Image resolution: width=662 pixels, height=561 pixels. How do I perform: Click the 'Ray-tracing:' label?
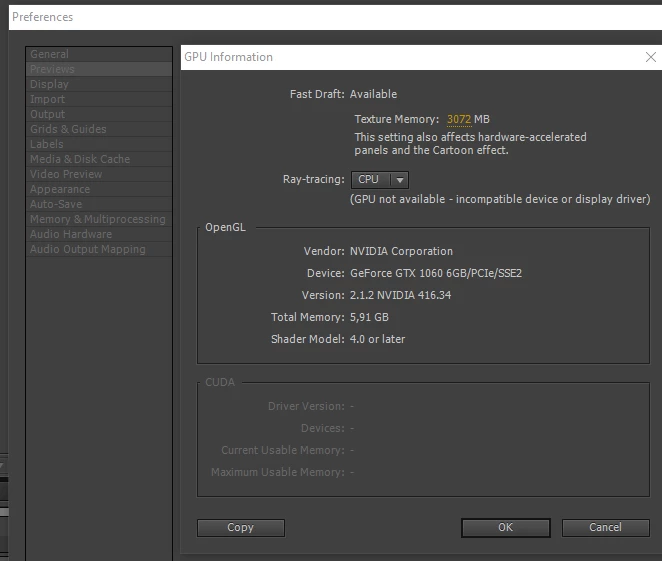click(314, 179)
